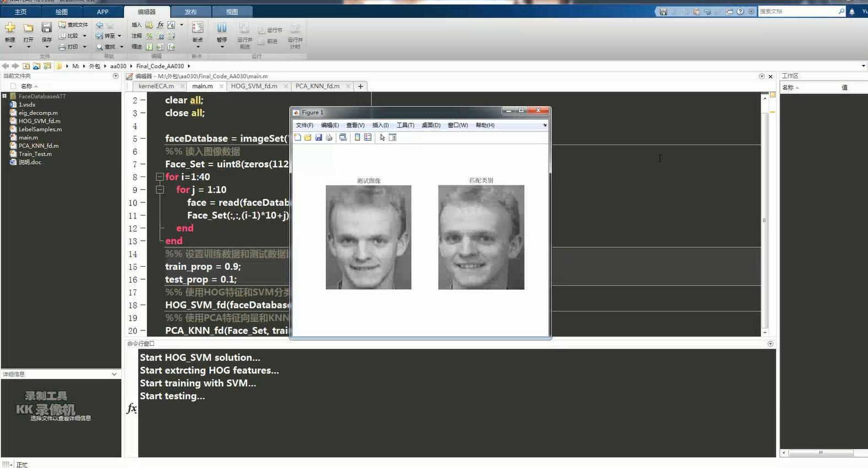Screen dimensions: 868x468
Task: Open Tools 工具(T) menu in Figure 1
Action: (x=406, y=125)
